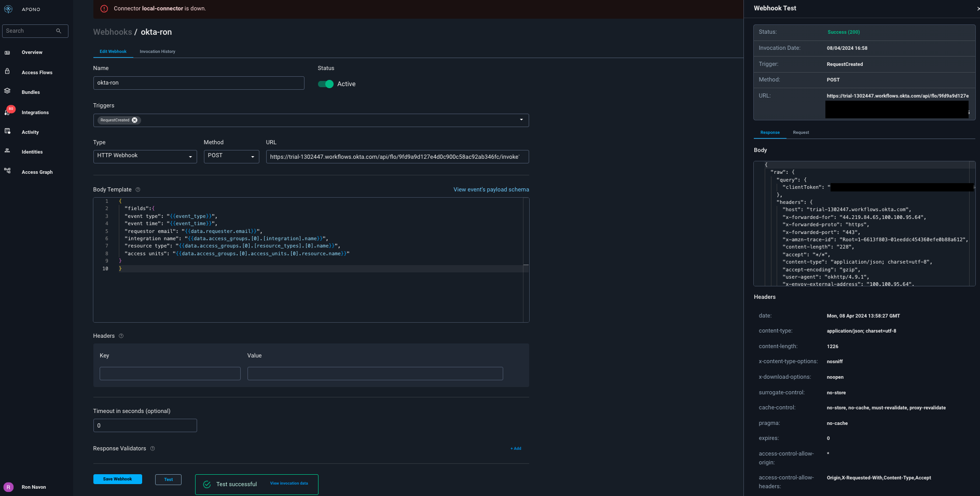980x496 pixels.
Task: Add a response validator
Action: pyautogui.click(x=516, y=449)
